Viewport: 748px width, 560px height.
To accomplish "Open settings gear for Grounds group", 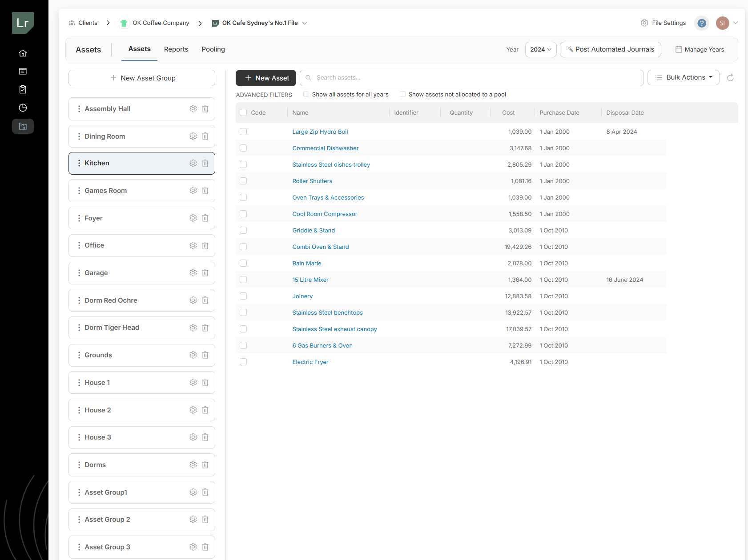I will [x=193, y=355].
